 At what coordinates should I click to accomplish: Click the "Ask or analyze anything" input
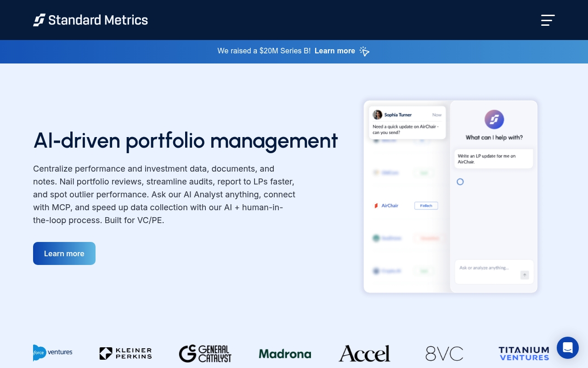tap(494, 271)
